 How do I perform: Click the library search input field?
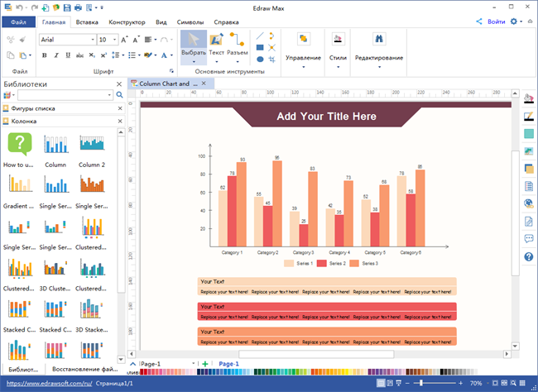click(65, 95)
